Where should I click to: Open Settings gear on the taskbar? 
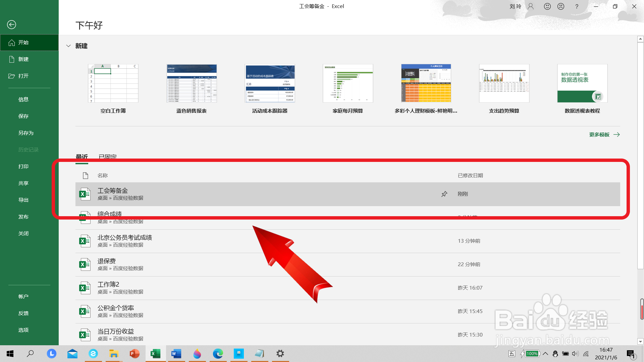[280, 354]
